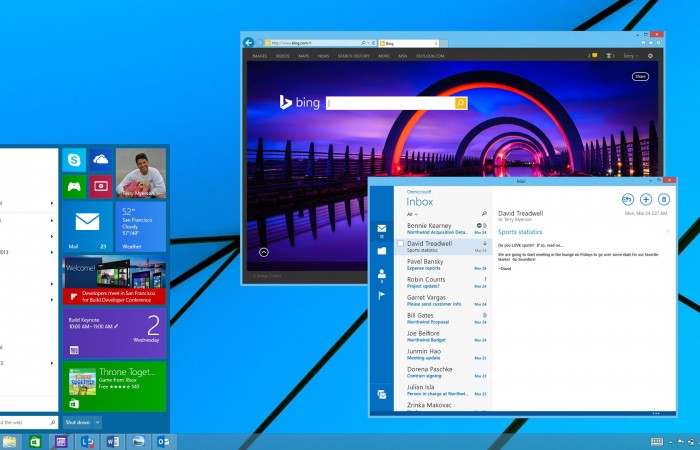This screenshot has height=450, width=700.
Task: Open the Skype tile in Start menu
Action: click(x=73, y=160)
